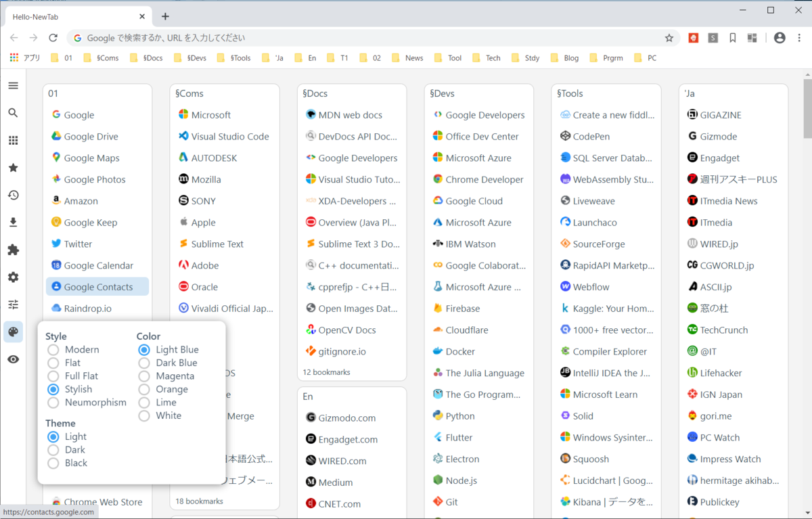Close the Hello-NewTab tab
Image resolution: width=812 pixels, height=519 pixels.
coord(142,16)
